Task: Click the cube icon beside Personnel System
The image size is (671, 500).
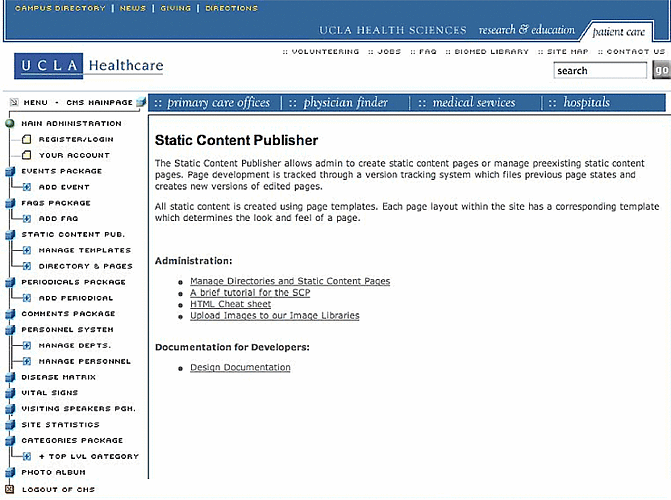Action: tap(10, 330)
